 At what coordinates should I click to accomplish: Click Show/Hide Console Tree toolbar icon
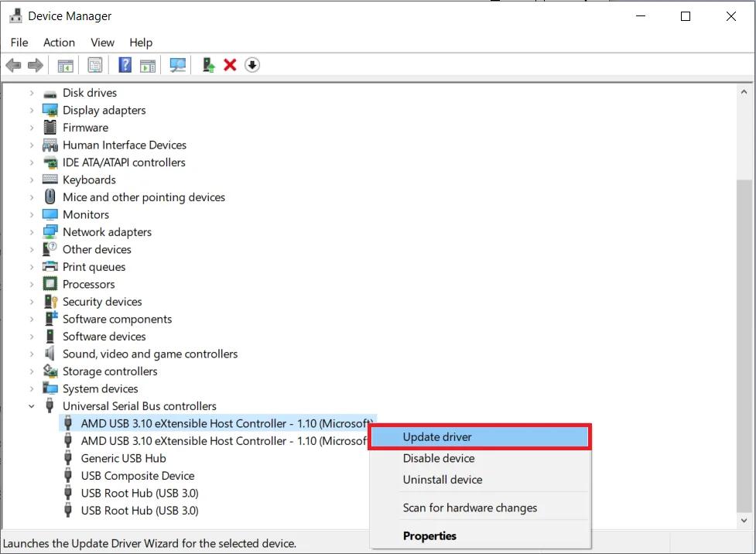(x=65, y=65)
